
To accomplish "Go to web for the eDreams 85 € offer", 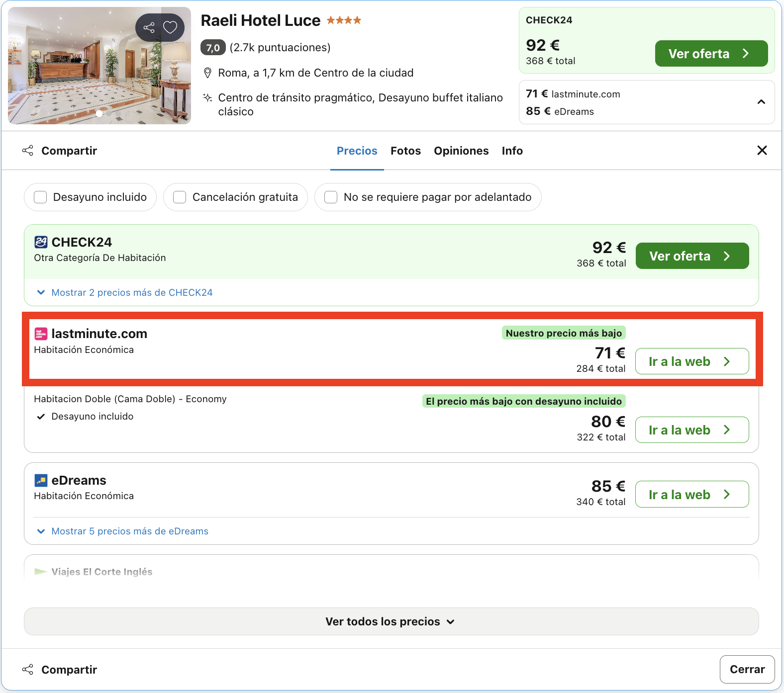I will (692, 494).
